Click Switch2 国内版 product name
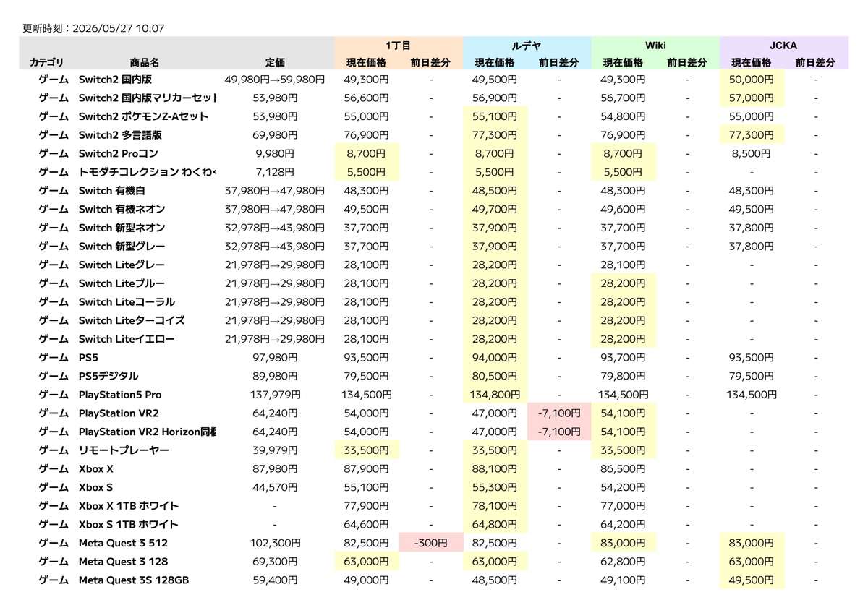Viewport: 868px width, 613px height. [115, 80]
